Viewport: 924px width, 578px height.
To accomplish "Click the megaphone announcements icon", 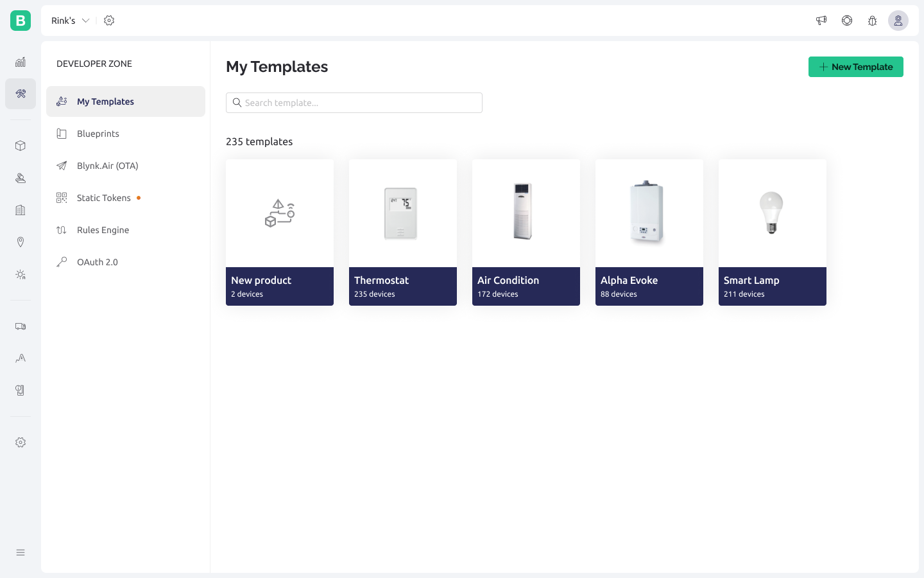I will tap(821, 21).
